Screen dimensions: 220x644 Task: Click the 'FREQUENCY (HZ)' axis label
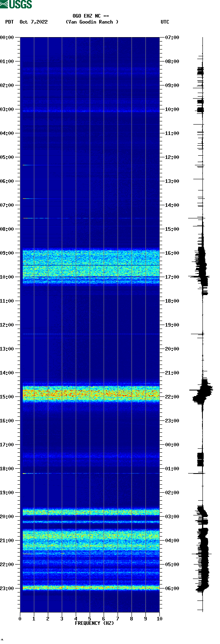tap(94, 623)
